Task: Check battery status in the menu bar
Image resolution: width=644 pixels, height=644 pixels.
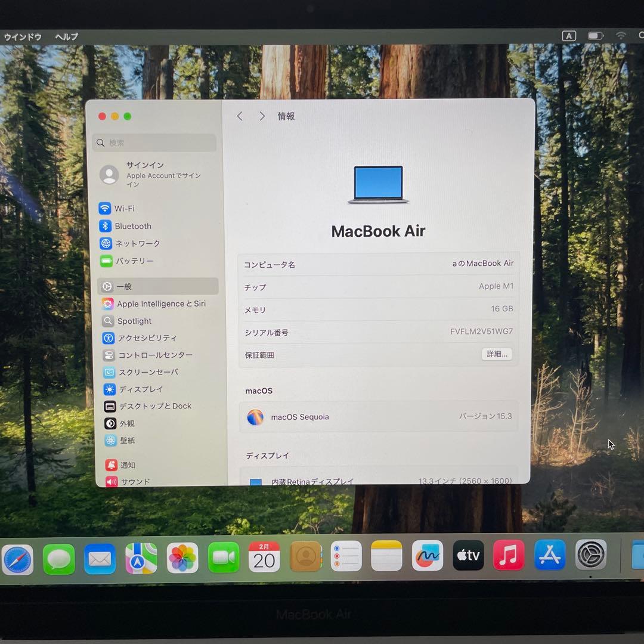Action: point(595,35)
